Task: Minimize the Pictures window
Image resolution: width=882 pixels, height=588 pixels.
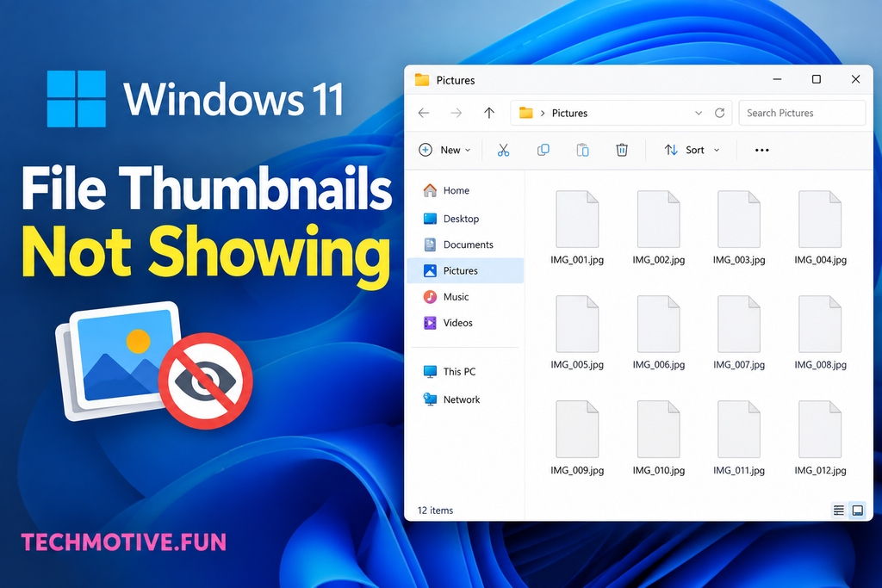Action: [778, 79]
